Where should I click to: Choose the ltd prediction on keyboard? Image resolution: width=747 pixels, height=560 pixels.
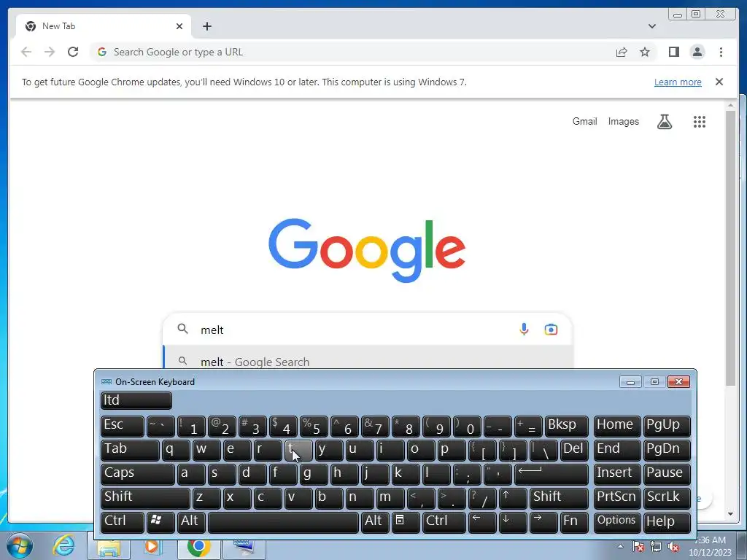[x=136, y=400]
